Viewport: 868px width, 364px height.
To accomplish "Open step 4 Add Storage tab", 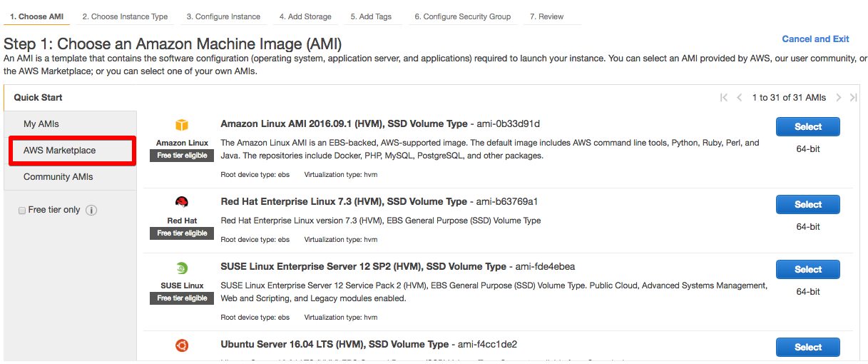I will pyautogui.click(x=305, y=16).
